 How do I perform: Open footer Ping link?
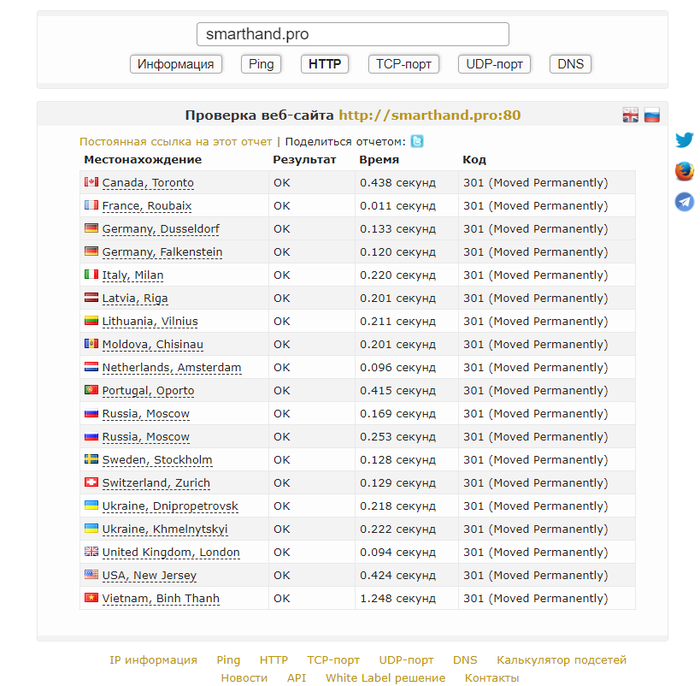tap(228, 660)
